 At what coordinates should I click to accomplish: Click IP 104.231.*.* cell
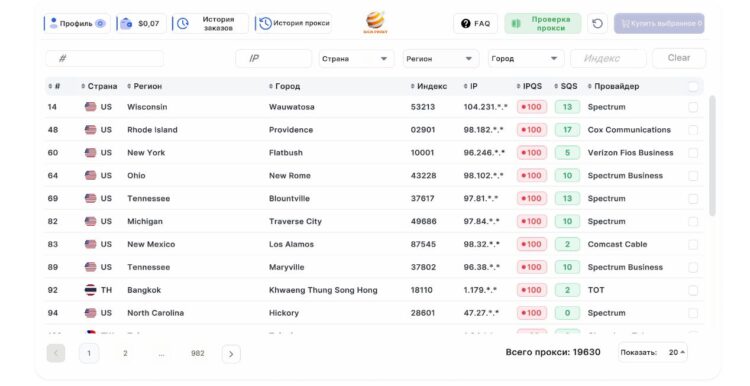point(485,107)
